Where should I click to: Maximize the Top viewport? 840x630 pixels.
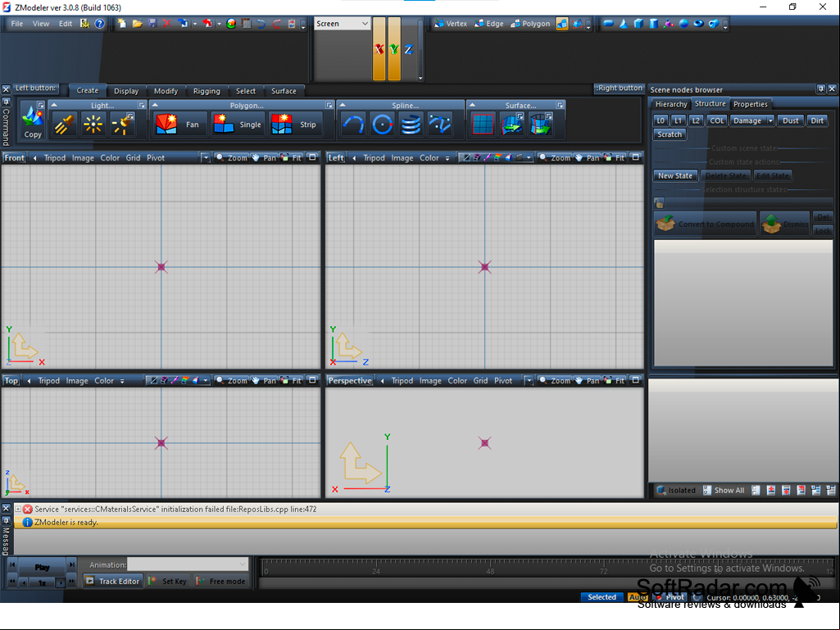[312, 380]
